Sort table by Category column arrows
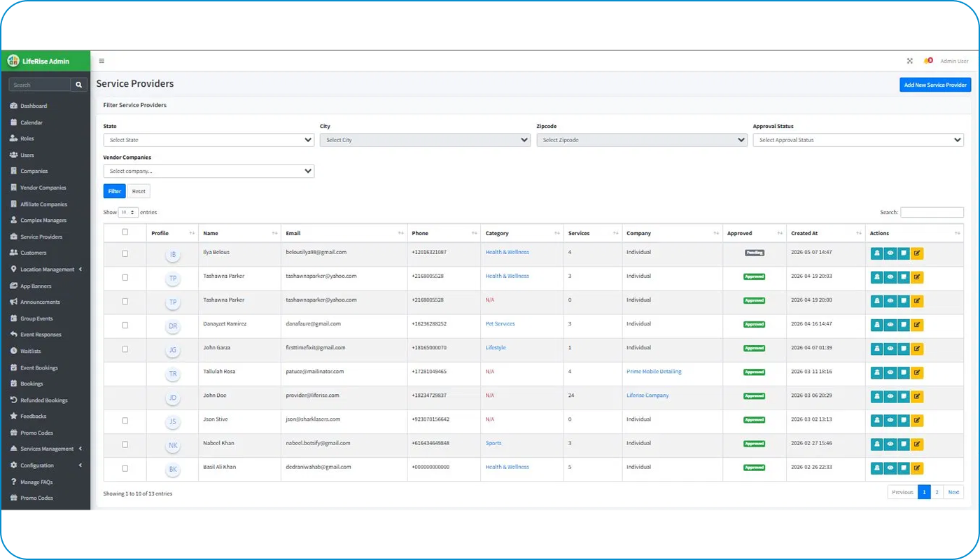 pos(557,233)
